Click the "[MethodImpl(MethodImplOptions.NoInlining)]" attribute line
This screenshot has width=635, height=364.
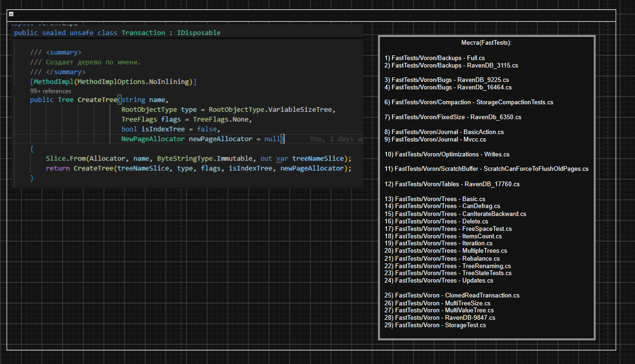113,82
